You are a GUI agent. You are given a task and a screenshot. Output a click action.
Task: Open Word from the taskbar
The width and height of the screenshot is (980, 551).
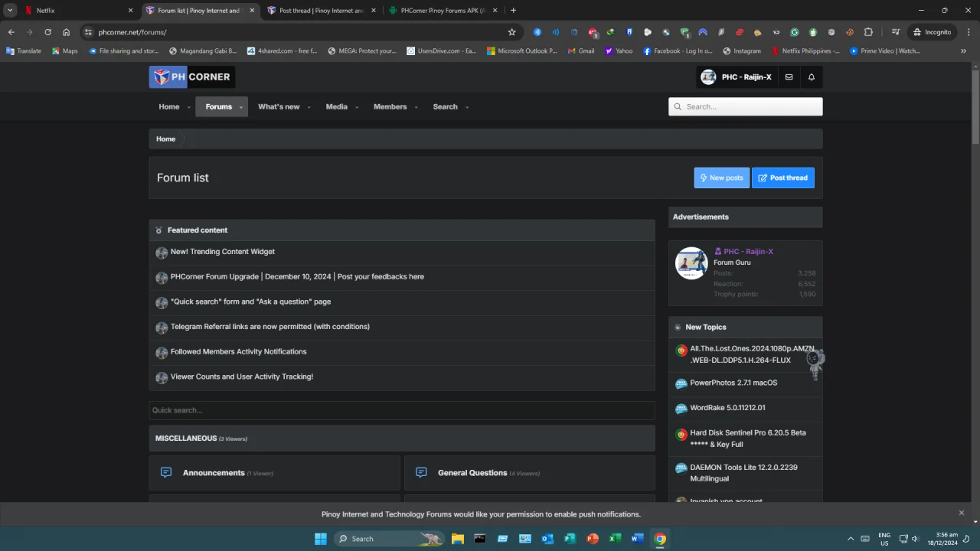click(x=637, y=538)
